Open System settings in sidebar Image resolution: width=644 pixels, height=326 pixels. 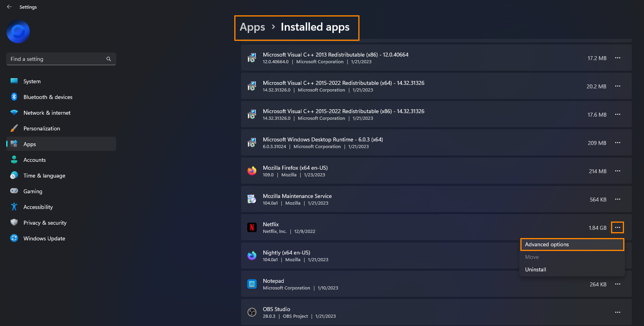pos(61,81)
